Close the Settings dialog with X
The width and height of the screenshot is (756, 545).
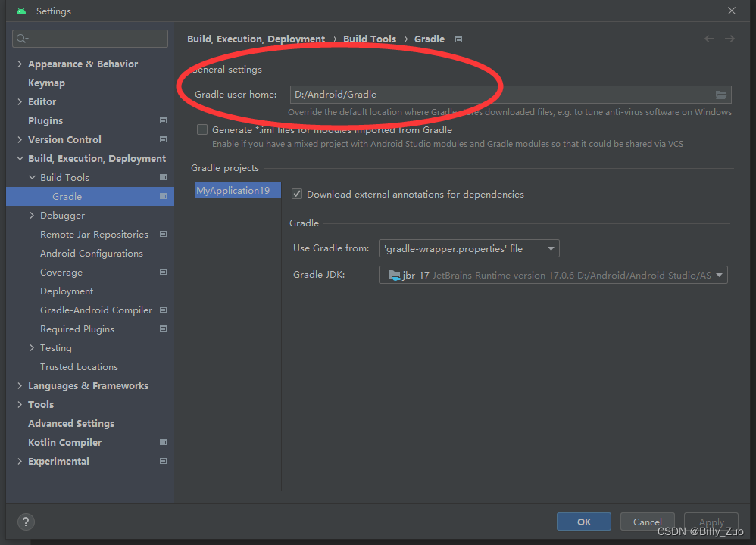732,11
